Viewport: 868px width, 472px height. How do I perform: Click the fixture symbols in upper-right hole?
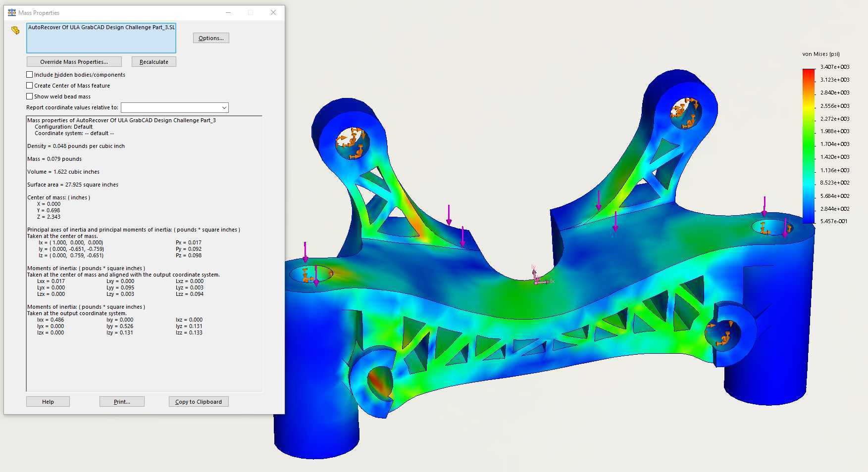pyautogui.click(x=684, y=112)
